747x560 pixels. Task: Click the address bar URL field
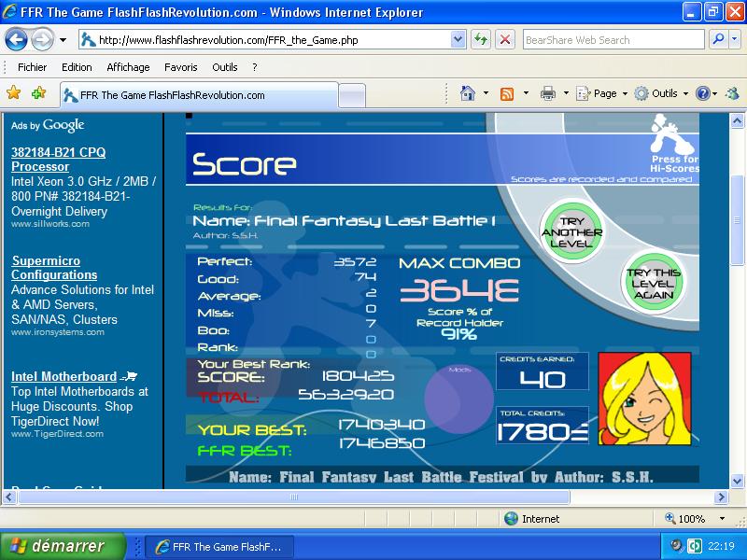pos(265,40)
